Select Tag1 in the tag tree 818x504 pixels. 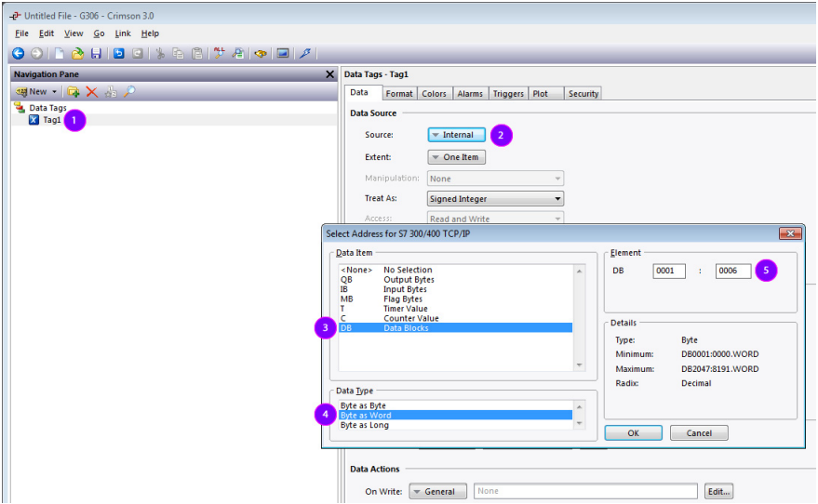51,120
